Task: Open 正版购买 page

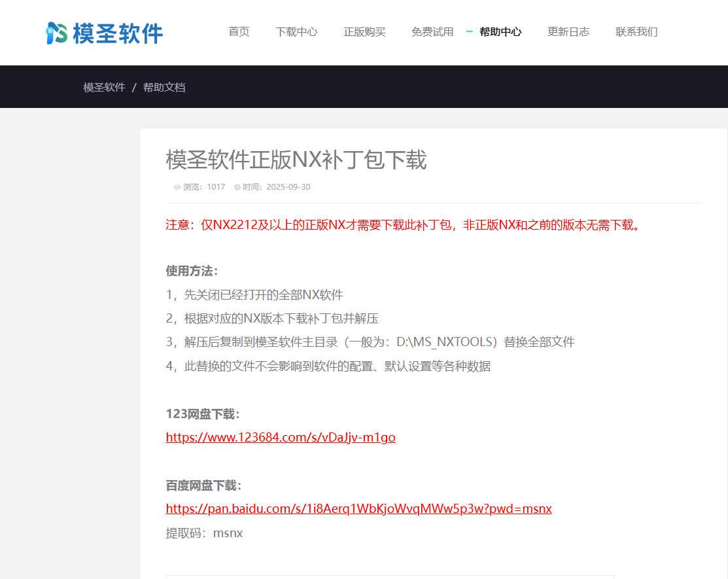Action: [x=364, y=32]
